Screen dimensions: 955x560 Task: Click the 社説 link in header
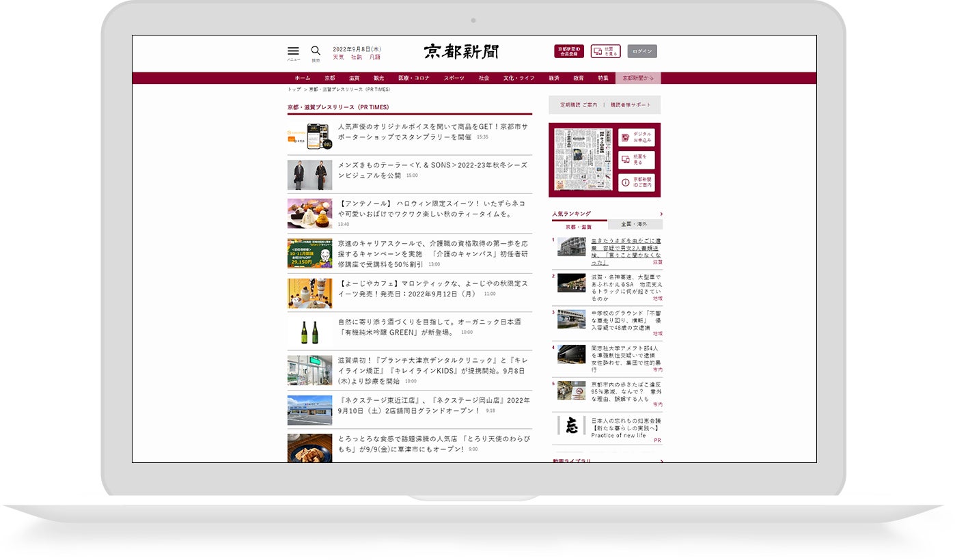pyautogui.click(x=357, y=57)
